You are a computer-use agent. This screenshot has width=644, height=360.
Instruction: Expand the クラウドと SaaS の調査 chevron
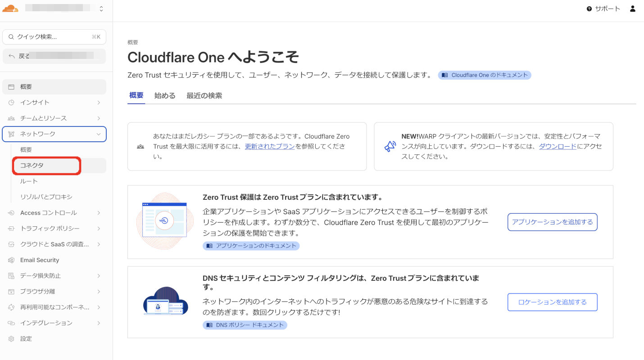[x=99, y=244]
